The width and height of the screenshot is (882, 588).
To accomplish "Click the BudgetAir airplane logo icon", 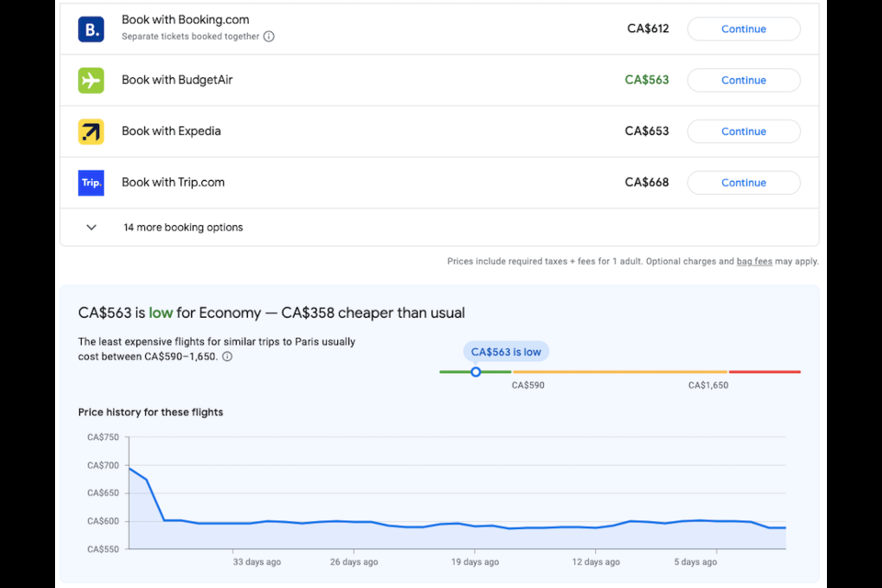I will [x=91, y=81].
